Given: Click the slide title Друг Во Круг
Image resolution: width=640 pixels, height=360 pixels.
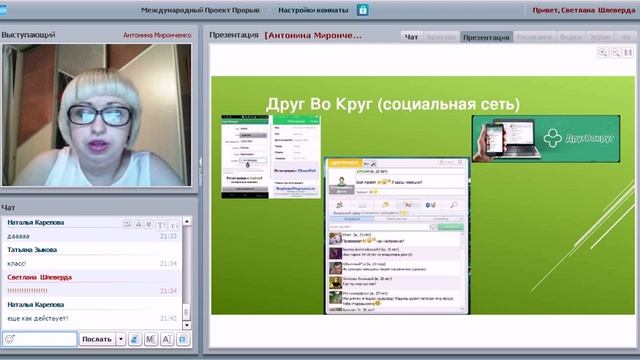Looking at the screenshot, I should pos(393,104).
